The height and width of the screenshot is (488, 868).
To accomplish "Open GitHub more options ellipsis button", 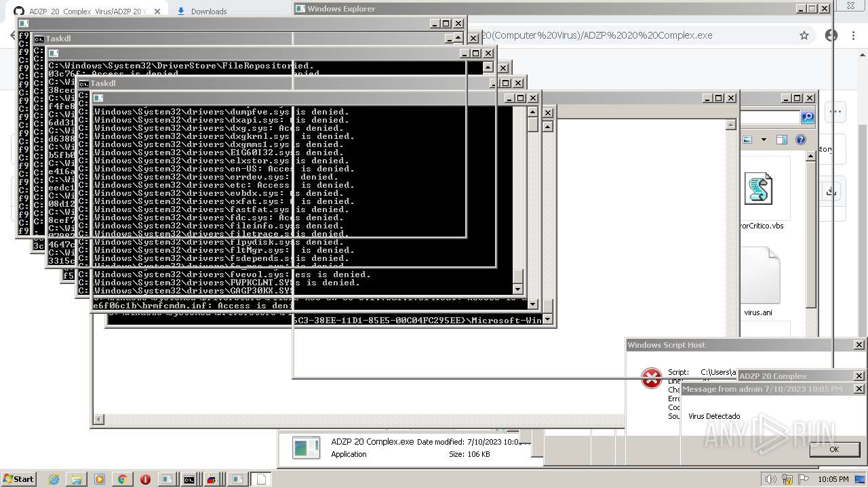I will point(835,112).
